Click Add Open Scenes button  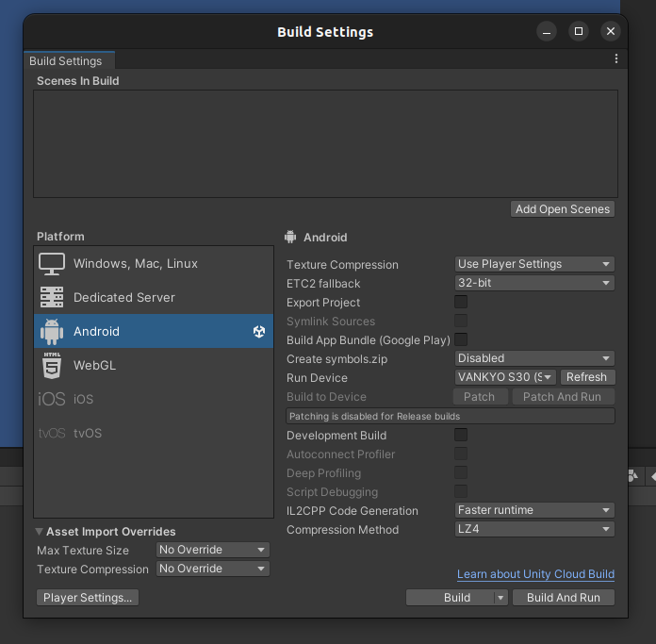[563, 209]
